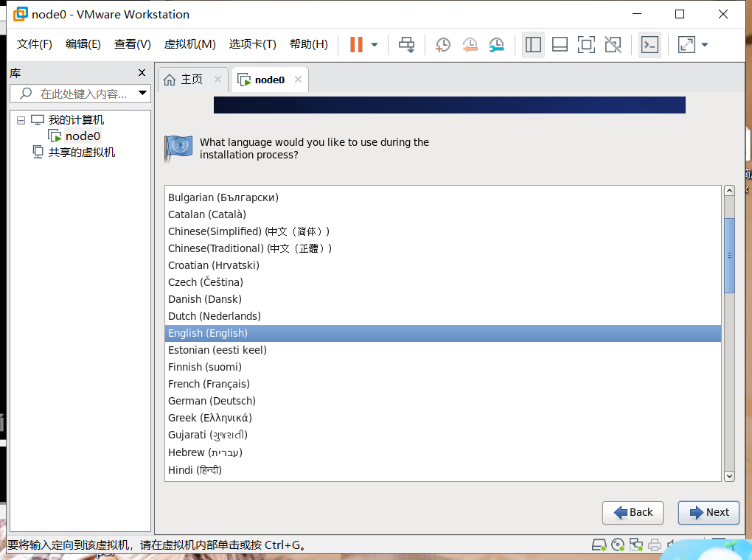Select English (English) language row
This screenshot has height=560, width=752.
[x=442, y=333]
